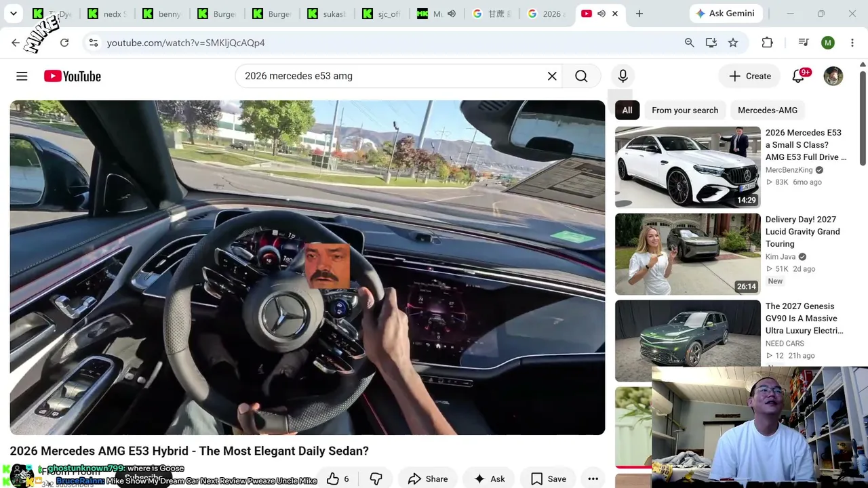Switch to the 甘蔗 Google tab
868x488 pixels.
(492, 14)
